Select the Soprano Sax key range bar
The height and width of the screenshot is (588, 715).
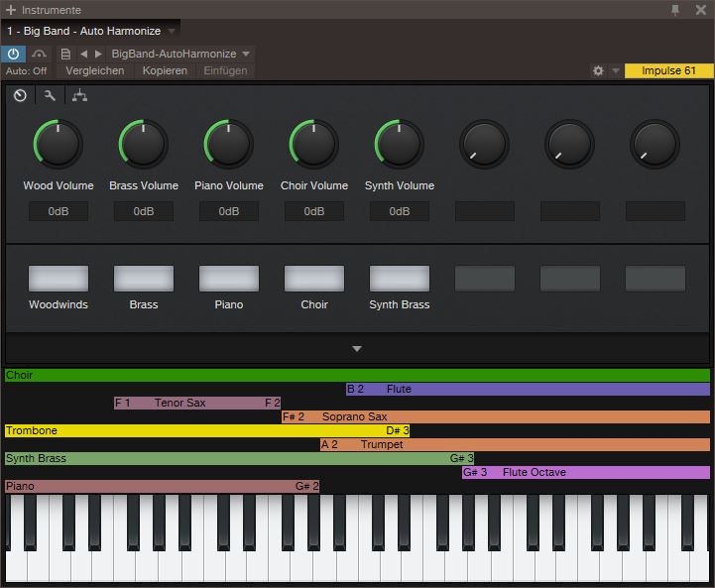496,416
